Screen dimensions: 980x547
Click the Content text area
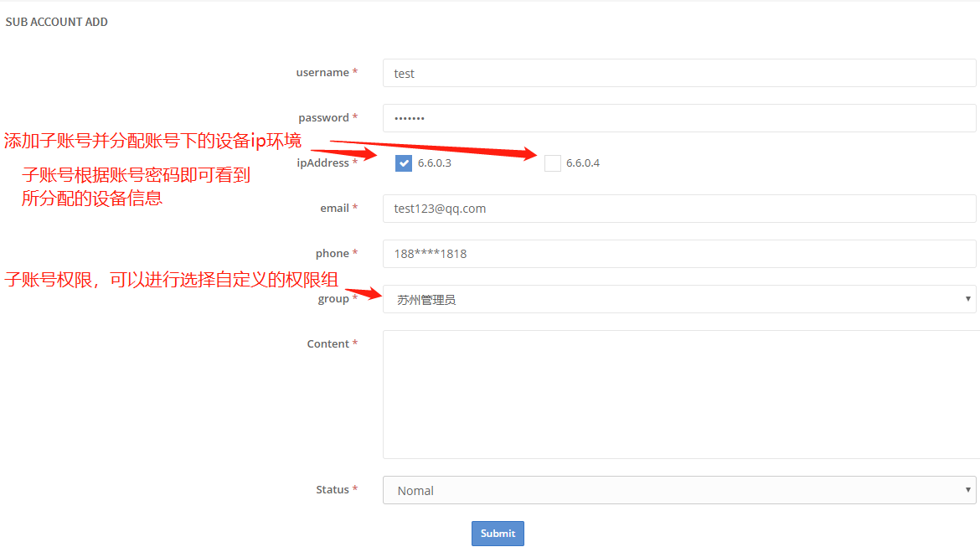point(679,395)
